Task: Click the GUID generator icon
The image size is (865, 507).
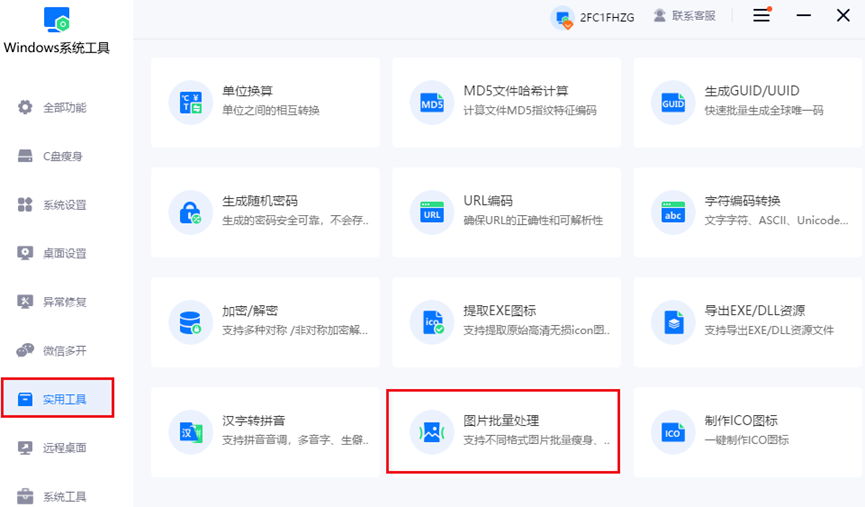Action: click(673, 102)
